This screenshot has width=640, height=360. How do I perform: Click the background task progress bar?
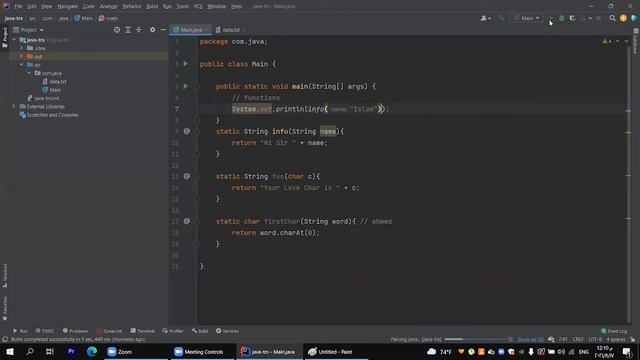(476, 339)
